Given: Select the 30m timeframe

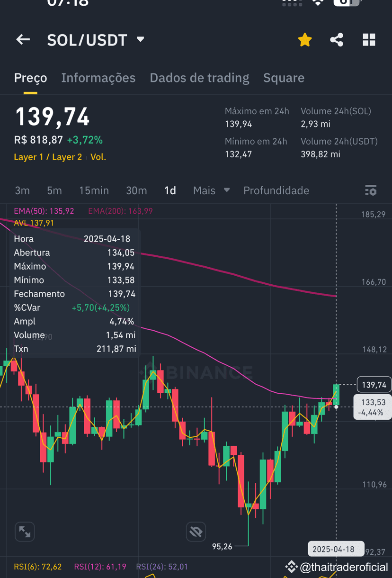Looking at the screenshot, I should coord(136,190).
